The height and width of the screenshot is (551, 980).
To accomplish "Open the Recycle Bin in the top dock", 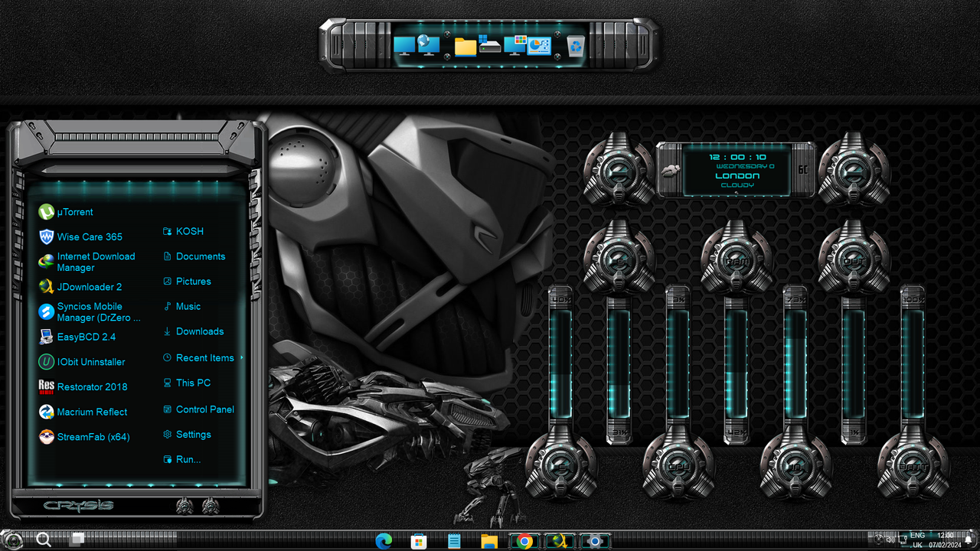I will [x=576, y=46].
